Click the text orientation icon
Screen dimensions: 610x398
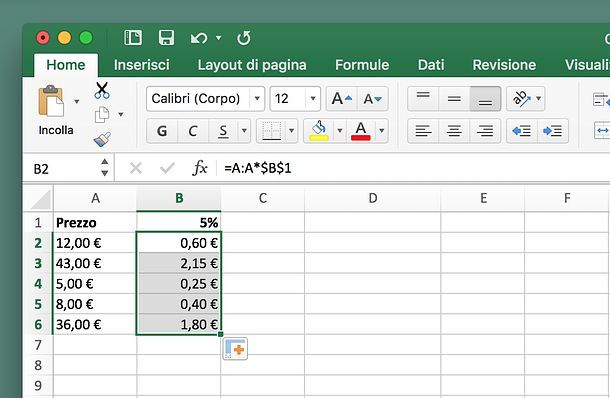(522, 98)
